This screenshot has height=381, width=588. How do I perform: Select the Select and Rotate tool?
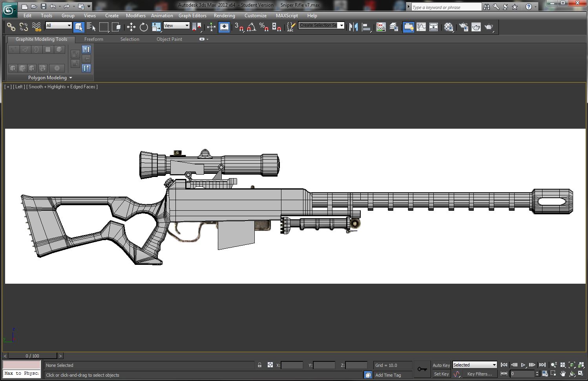[144, 27]
